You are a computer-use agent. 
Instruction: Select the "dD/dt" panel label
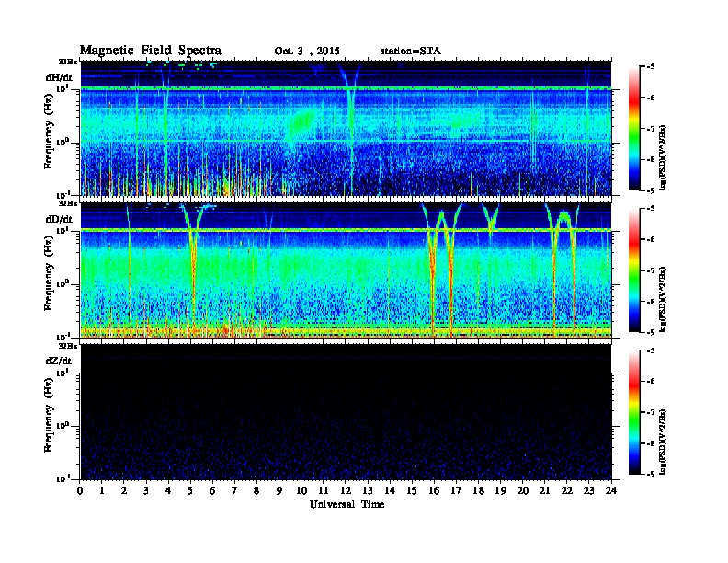pyautogui.click(x=59, y=219)
